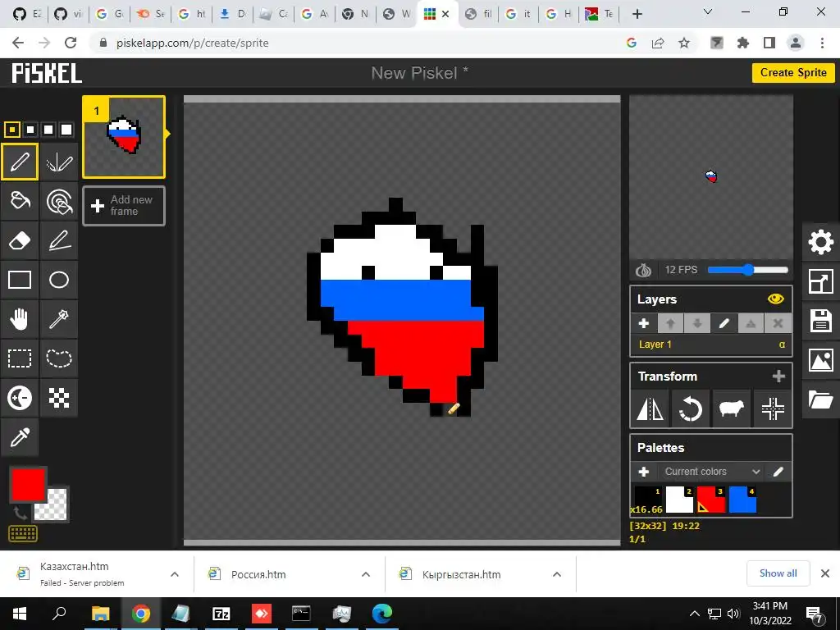Toggle Layer 1 opacity alpha
The width and height of the screenshot is (840, 630).
782,345
